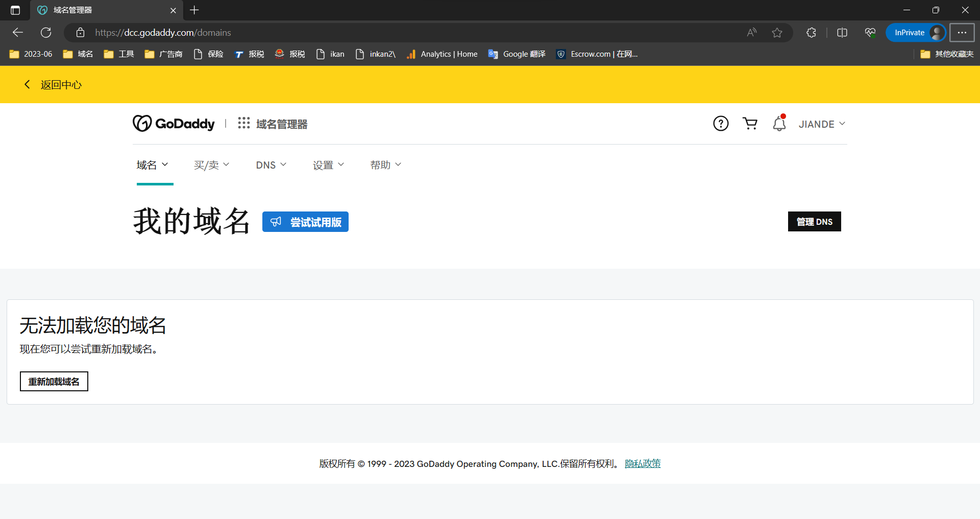The height and width of the screenshot is (519, 980).
Task: Expand the 买/卖 navigation menu
Action: 211,165
